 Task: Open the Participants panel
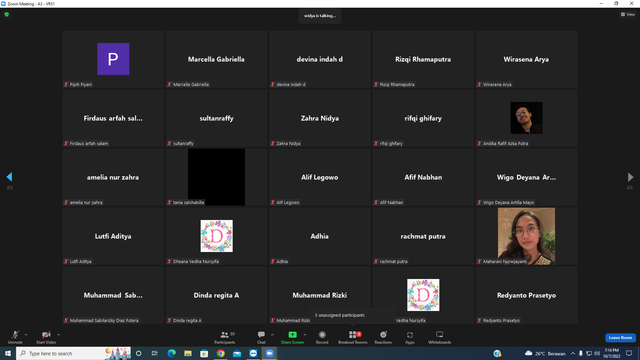click(225, 337)
